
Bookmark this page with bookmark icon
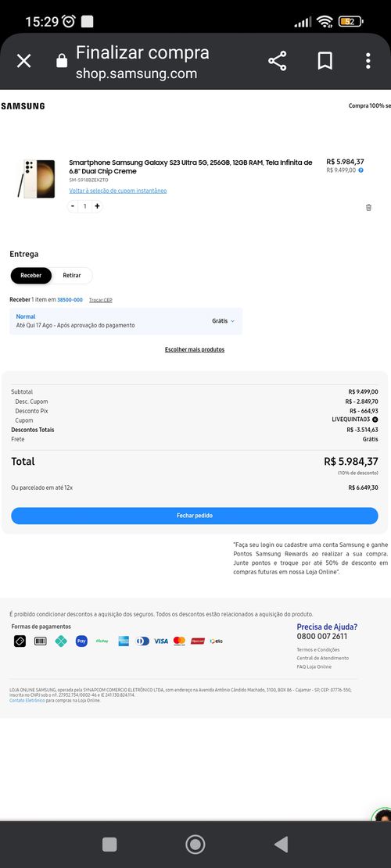pyautogui.click(x=325, y=61)
